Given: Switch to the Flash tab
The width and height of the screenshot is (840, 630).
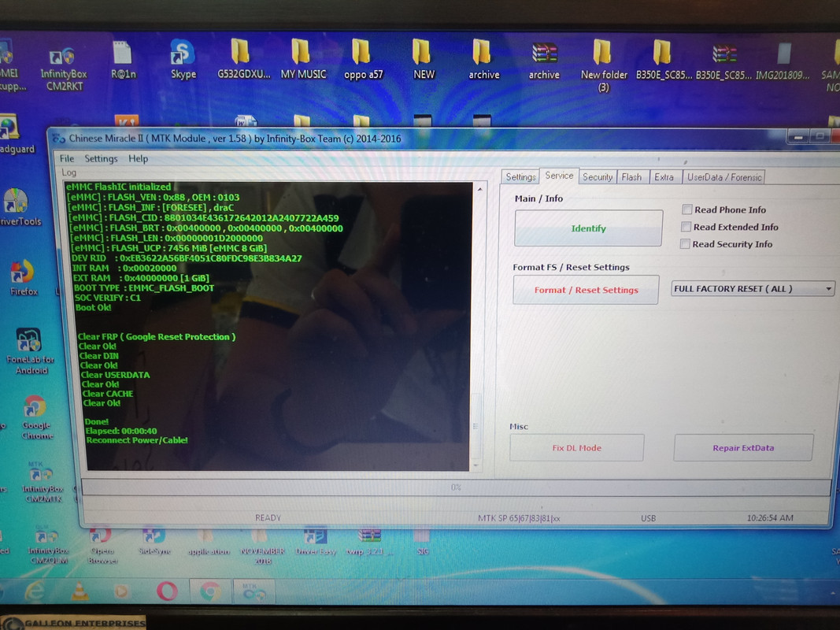Looking at the screenshot, I should click(x=631, y=176).
